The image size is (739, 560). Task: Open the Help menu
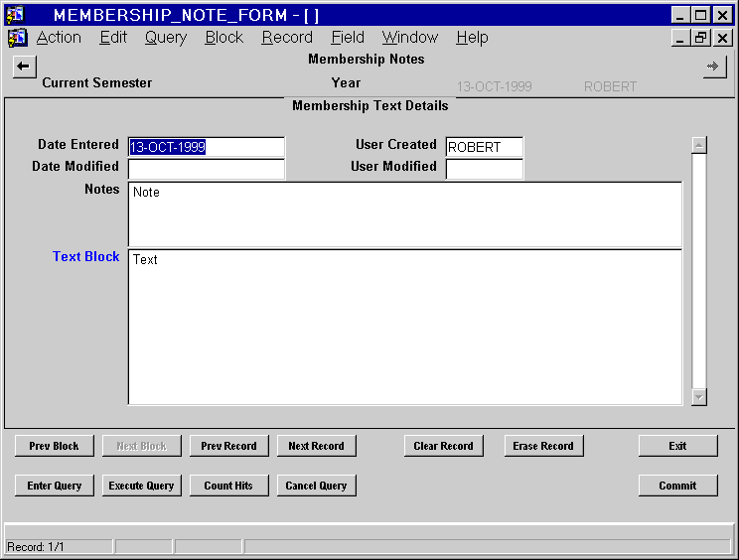click(x=472, y=37)
